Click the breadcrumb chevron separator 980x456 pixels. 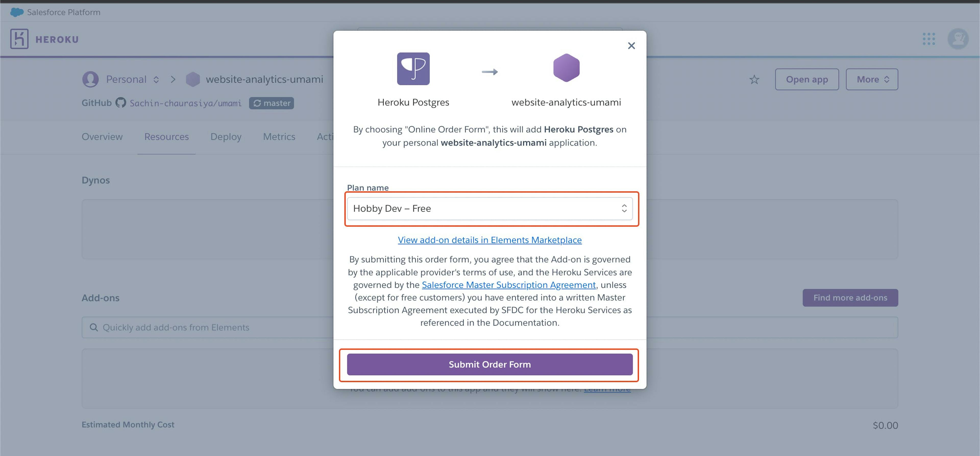[x=173, y=79]
